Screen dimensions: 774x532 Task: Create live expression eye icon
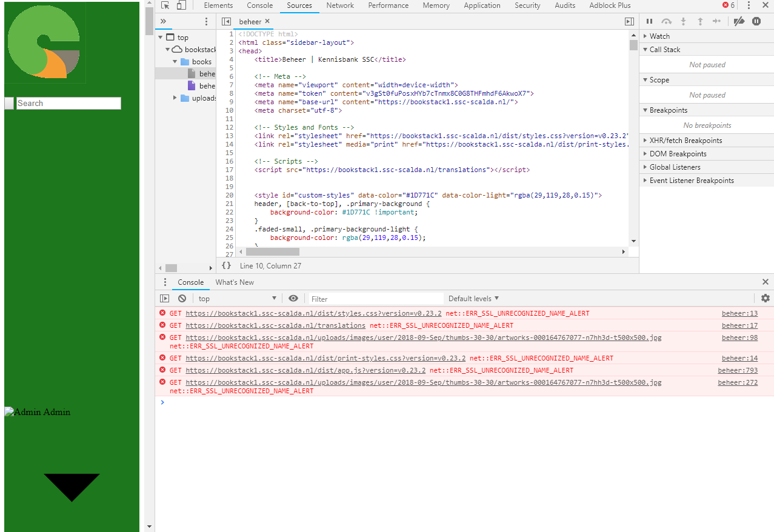(293, 298)
